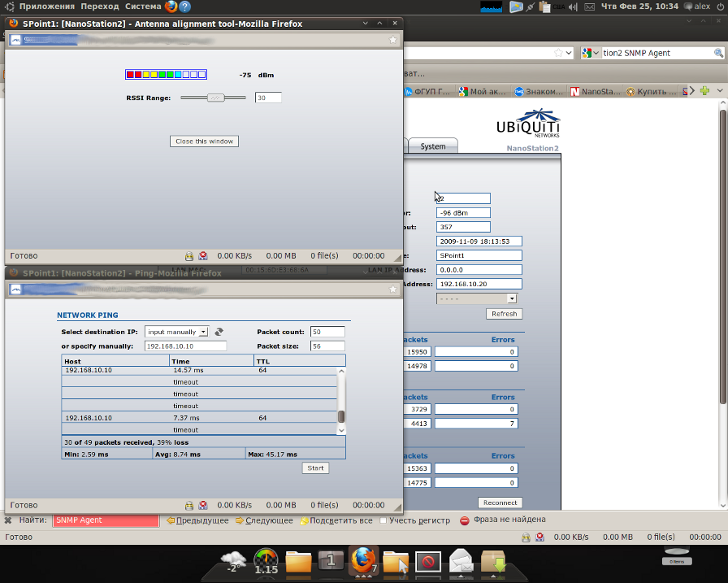Click the refresh arrows next to destination IP

(219, 332)
